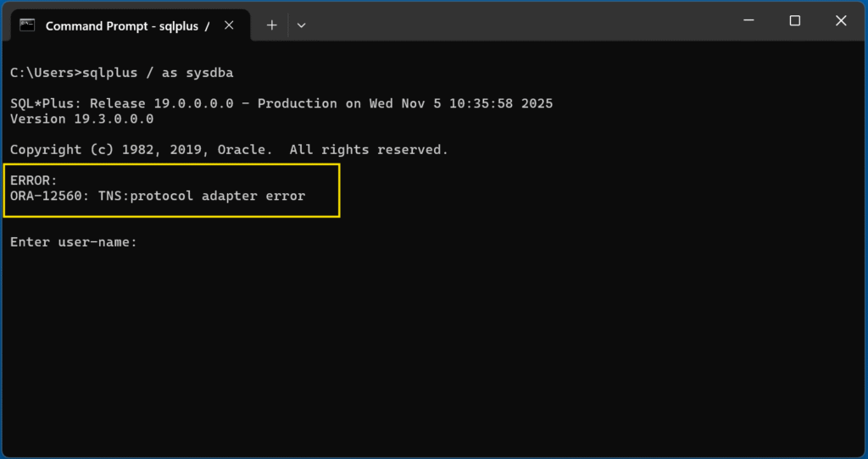Select the Command Prompt - sqlplus tab
This screenshot has height=459, width=868.
(121, 25)
